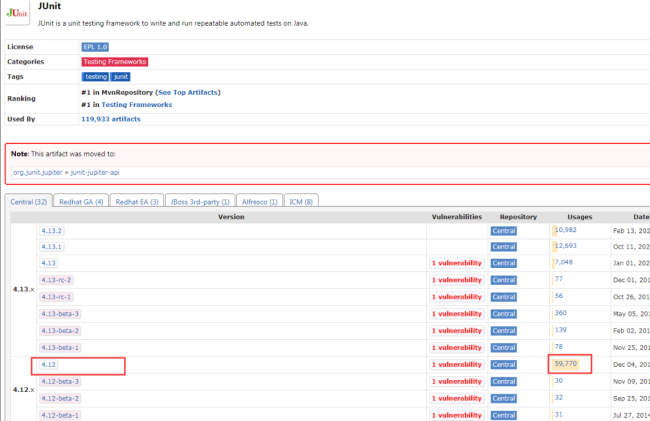Select the testing tag
The image size is (650, 421).
96,77
